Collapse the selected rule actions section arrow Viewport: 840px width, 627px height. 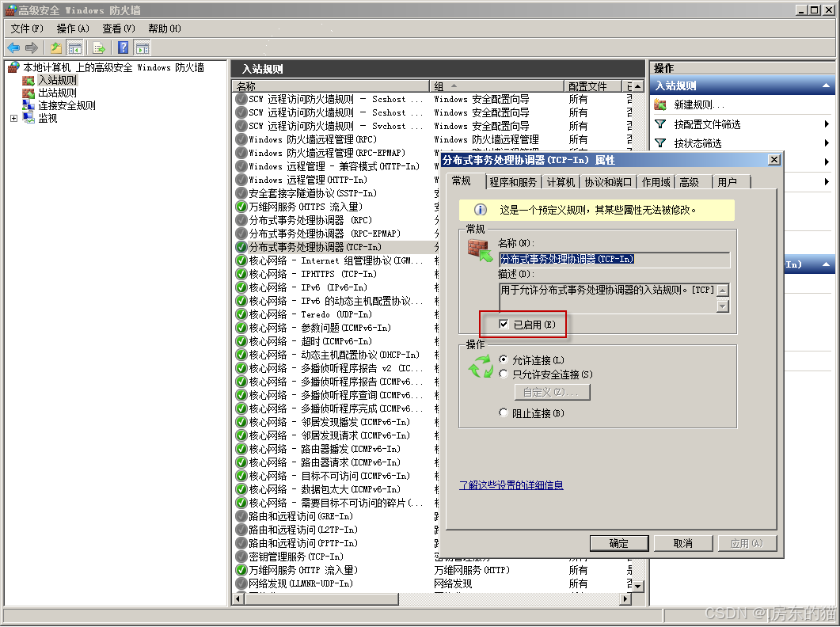pyautogui.click(x=826, y=264)
